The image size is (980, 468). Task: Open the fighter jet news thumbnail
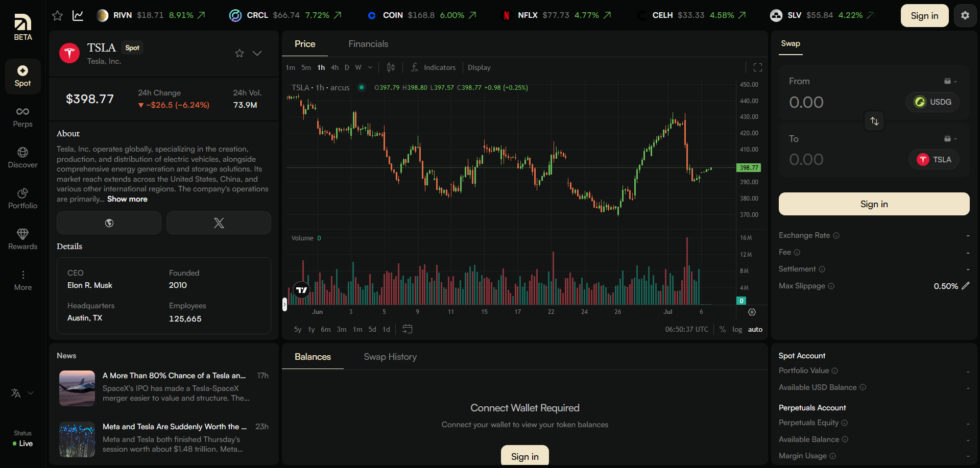77,388
